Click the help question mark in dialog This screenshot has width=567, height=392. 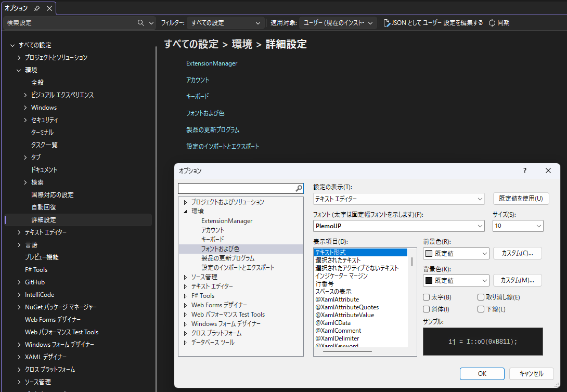pyautogui.click(x=524, y=171)
